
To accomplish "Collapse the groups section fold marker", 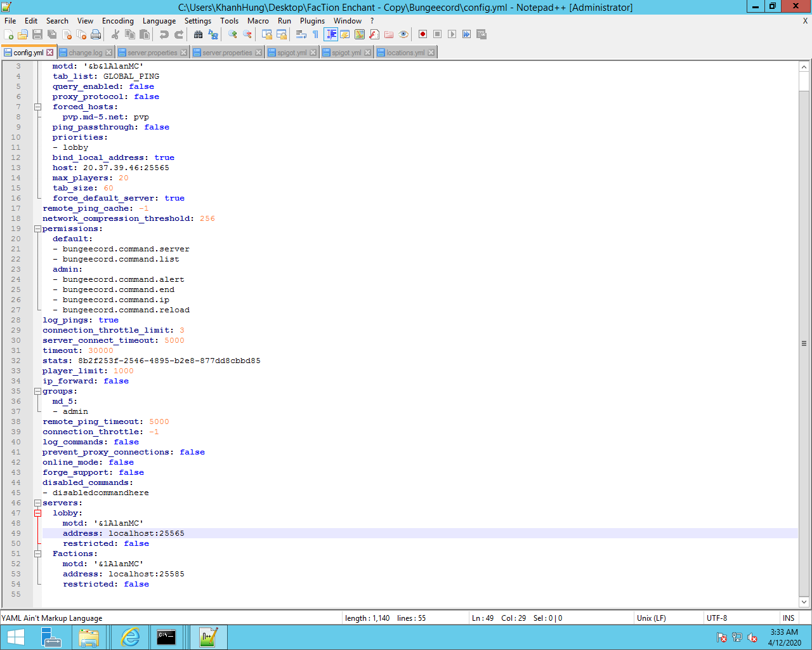I will 37,391.
